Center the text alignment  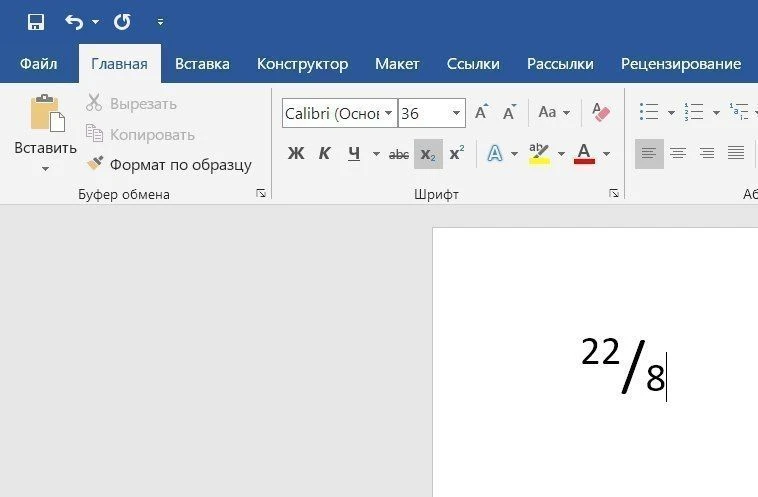[x=678, y=154]
